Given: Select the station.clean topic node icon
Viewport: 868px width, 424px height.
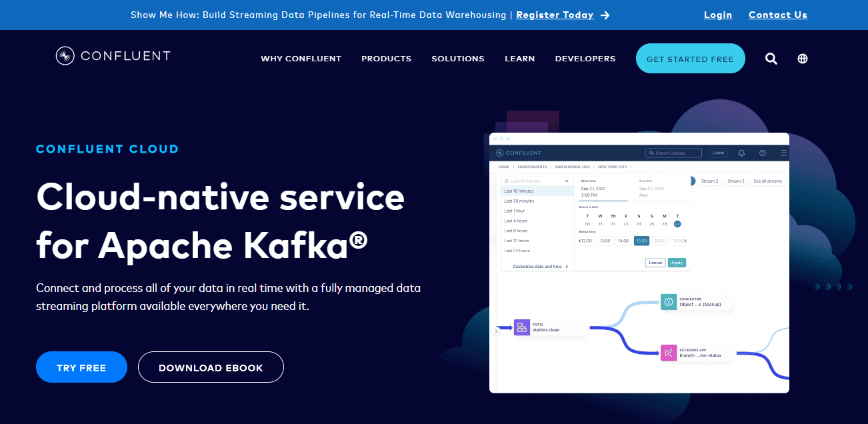Looking at the screenshot, I should click(522, 327).
